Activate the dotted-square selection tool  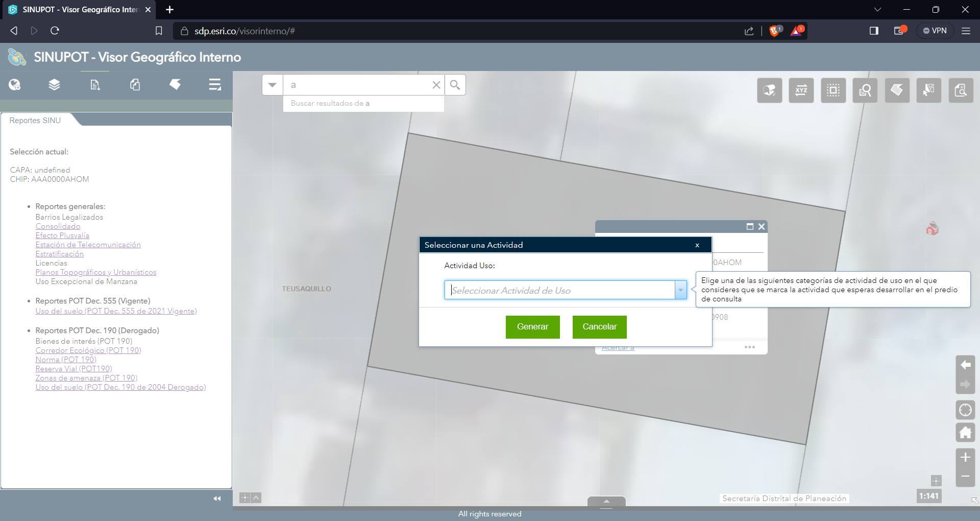click(x=833, y=90)
